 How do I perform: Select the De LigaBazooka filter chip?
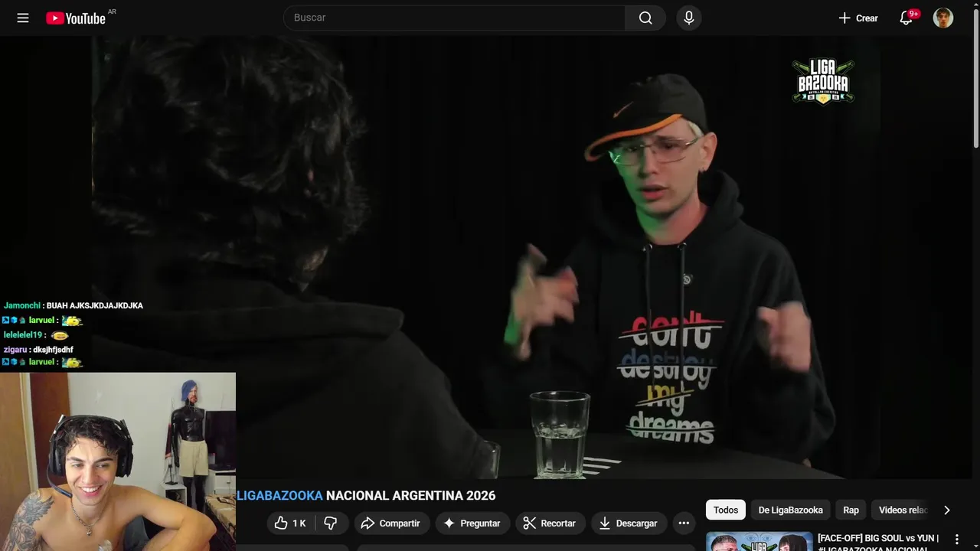point(791,510)
